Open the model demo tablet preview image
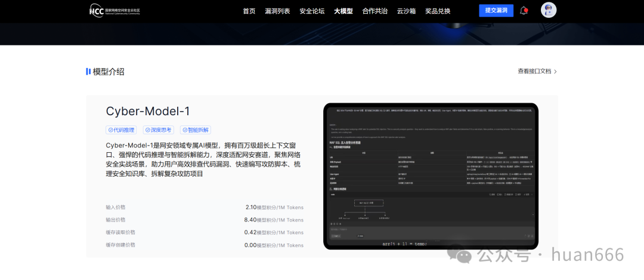 click(431, 176)
